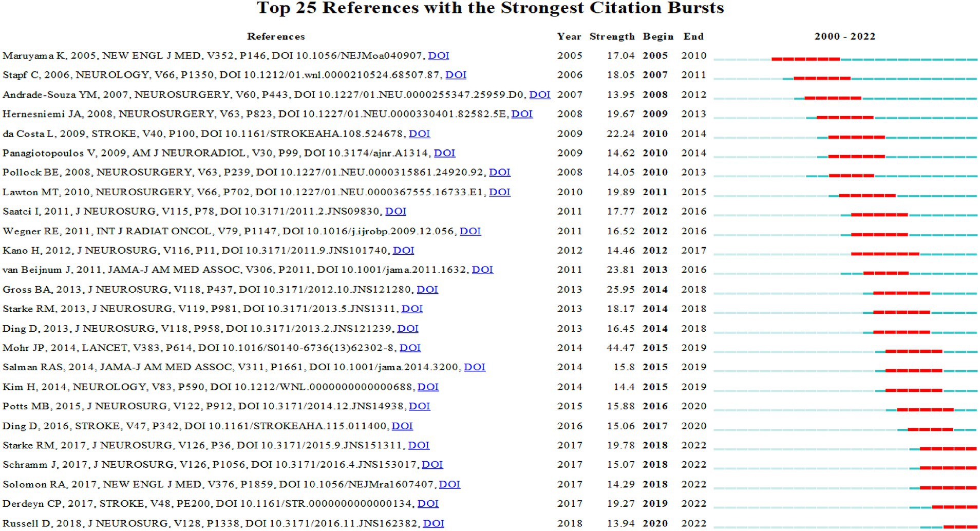Open the DOI link for van Beijnum J, 2011
This screenshot has height=531, width=980.
point(483,270)
